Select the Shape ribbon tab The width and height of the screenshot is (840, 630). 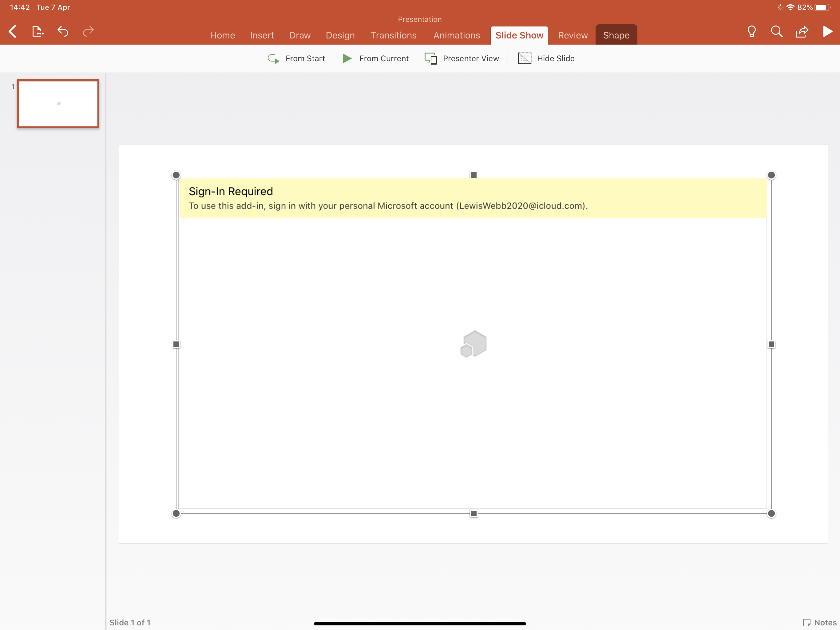click(x=616, y=35)
